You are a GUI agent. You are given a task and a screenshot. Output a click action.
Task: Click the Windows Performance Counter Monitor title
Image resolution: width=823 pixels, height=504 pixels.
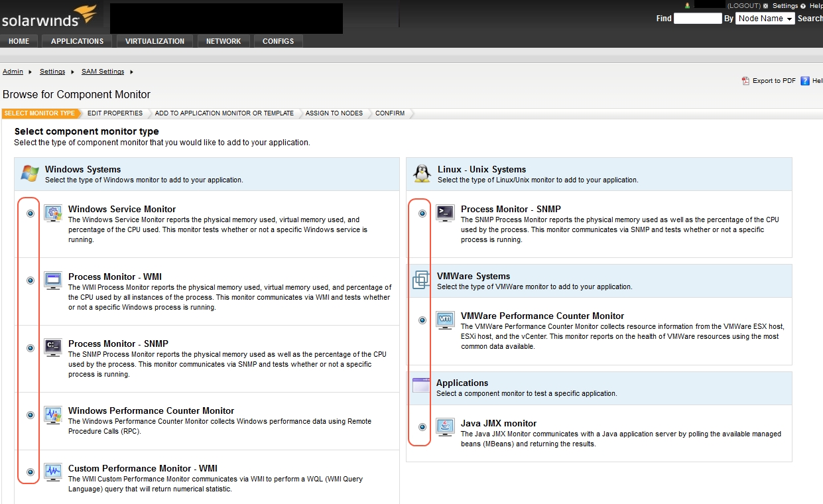(151, 410)
